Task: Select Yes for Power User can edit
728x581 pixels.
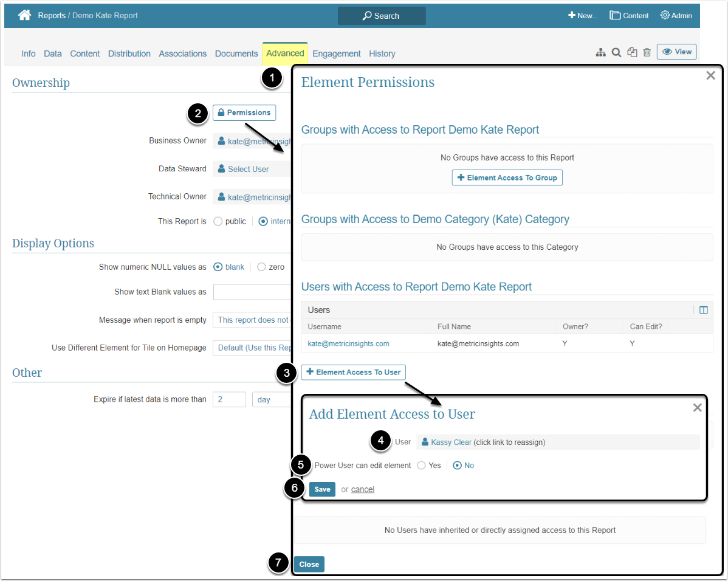Action: pyautogui.click(x=421, y=466)
